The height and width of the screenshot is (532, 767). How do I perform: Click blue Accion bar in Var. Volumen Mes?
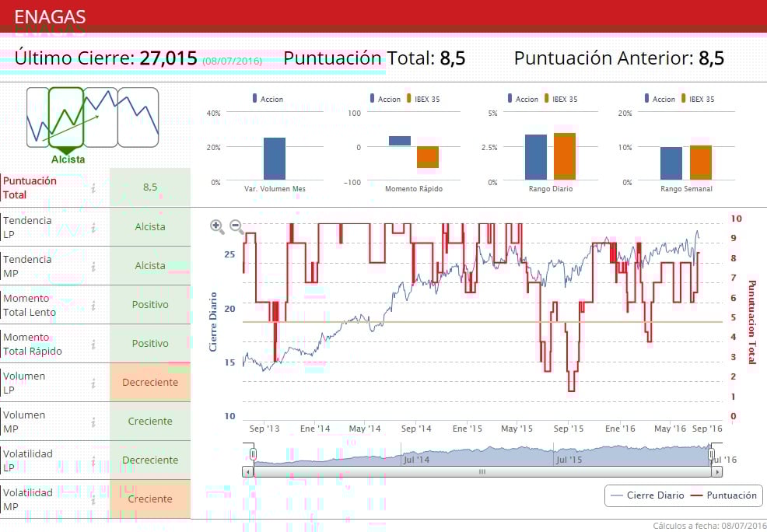(x=275, y=159)
